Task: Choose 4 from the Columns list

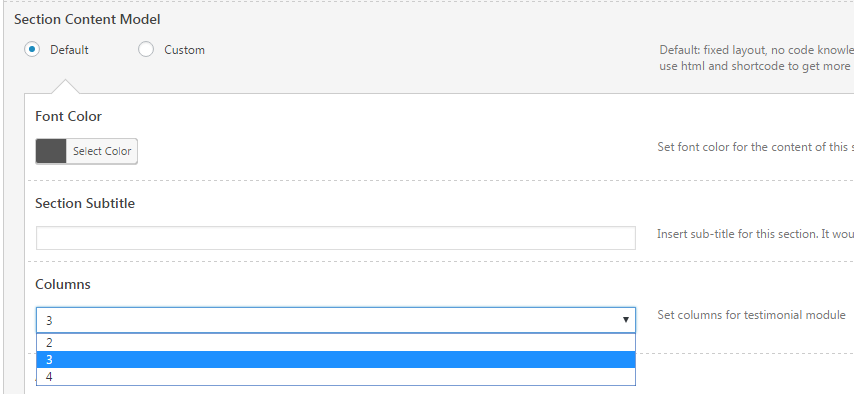Action: point(336,377)
